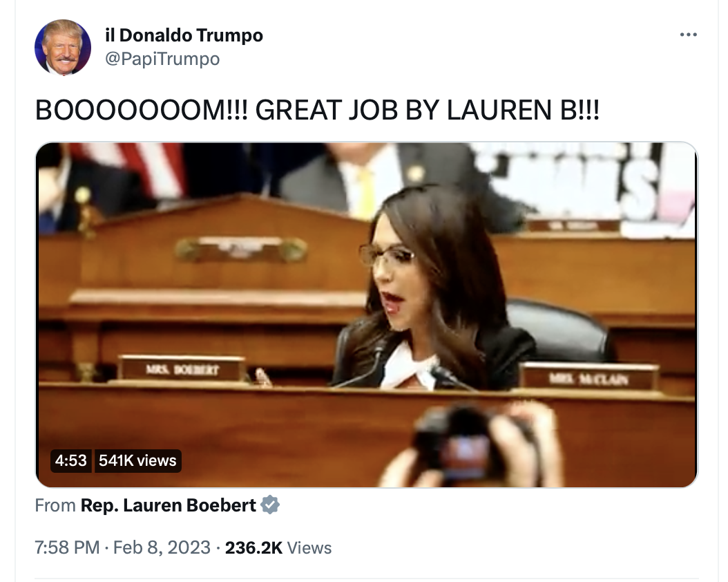Play the Lauren Boebert video
The height and width of the screenshot is (582, 728).
pos(366,315)
